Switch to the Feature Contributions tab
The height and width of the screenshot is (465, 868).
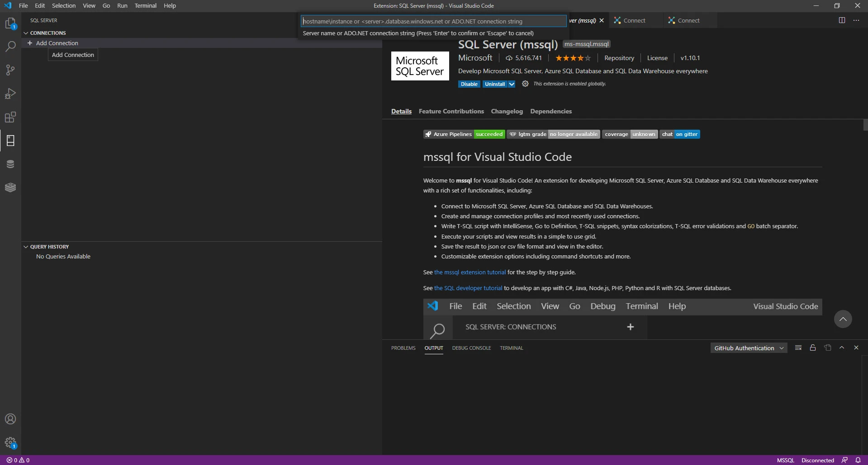pyautogui.click(x=451, y=111)
